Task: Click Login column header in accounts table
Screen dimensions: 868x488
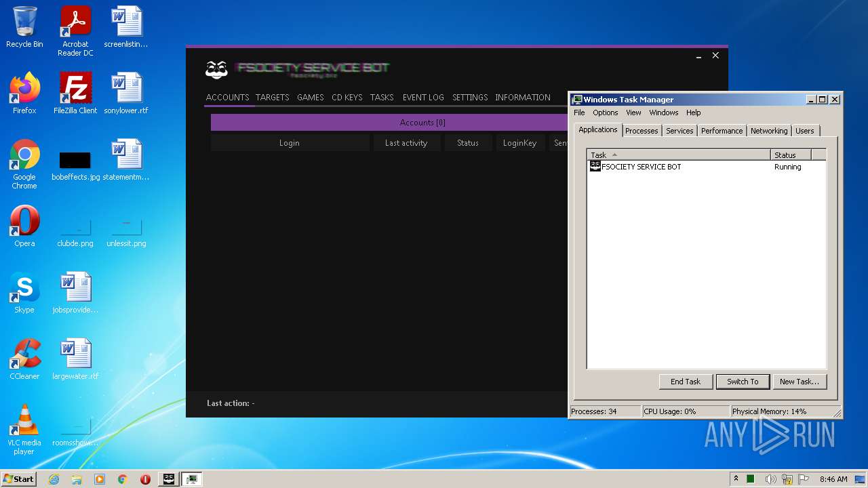Action: 290,143
